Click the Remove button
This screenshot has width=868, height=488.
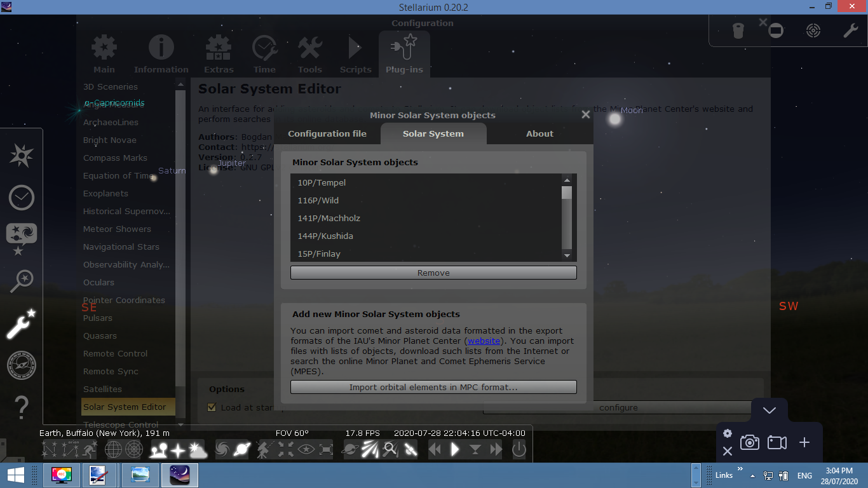pos(433,273)
